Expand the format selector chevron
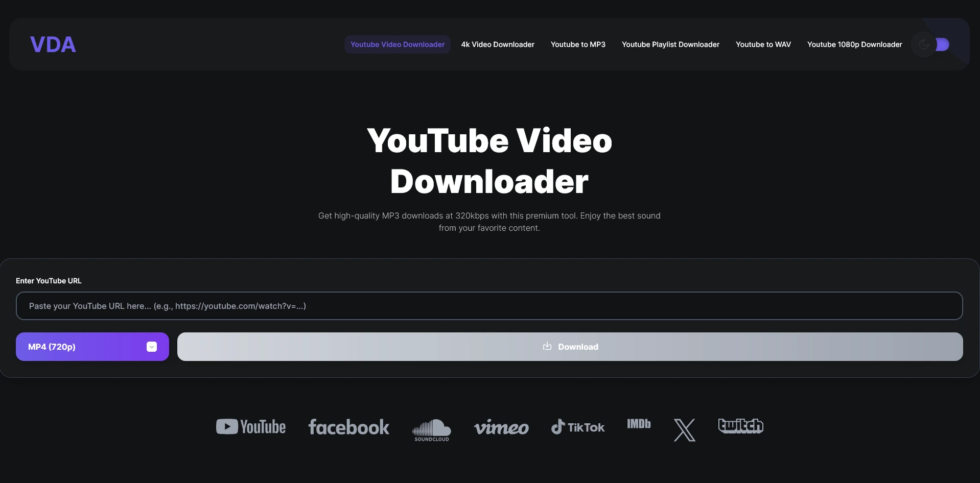This screenshot has height=483, width=980. pos(151,346)
